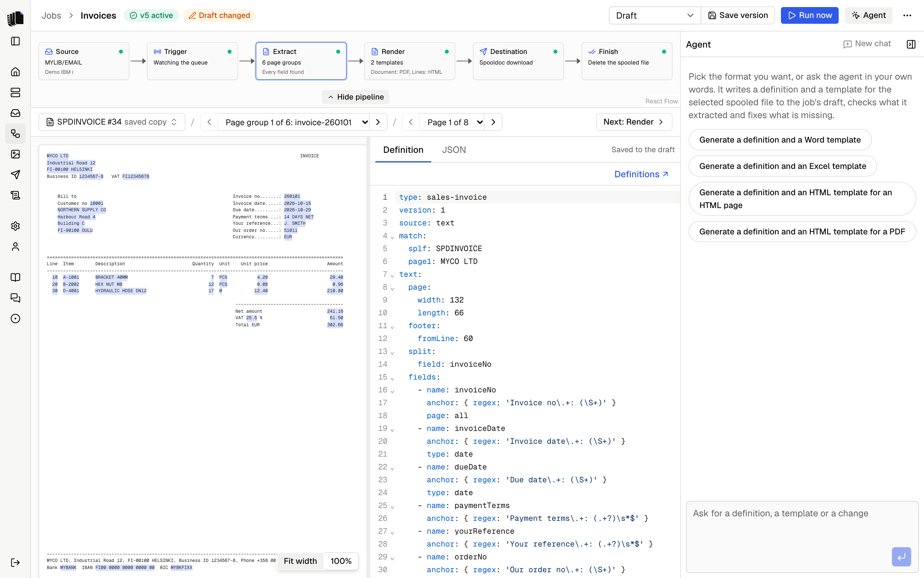Select the jobs pipeline icon in sidebar

point(15,133)
